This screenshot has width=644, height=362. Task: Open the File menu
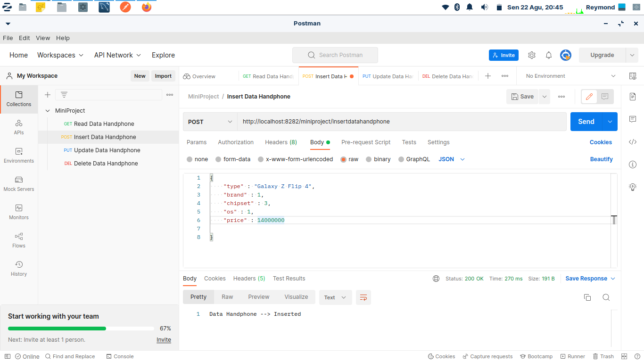(8, 38)
